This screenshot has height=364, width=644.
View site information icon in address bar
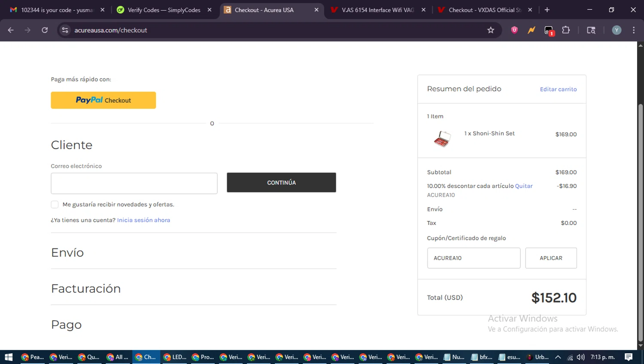click(65, 30)
